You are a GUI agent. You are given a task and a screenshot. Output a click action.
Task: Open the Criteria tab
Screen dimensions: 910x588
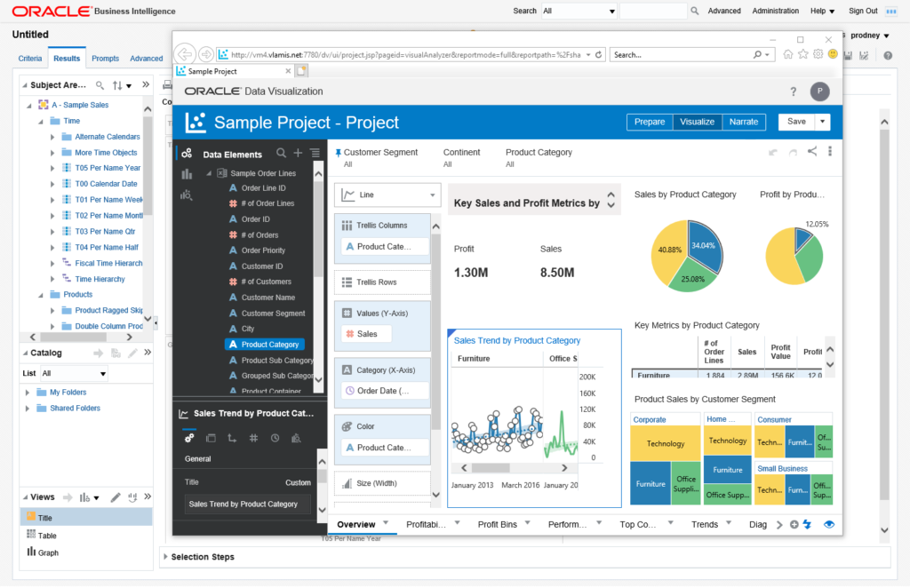click(x=30, y=59)
